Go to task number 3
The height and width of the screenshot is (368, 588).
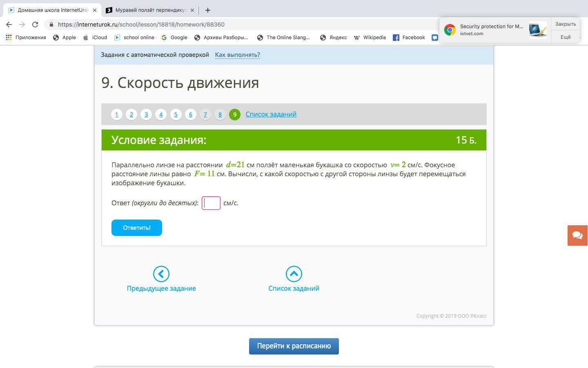click(146, 114)
